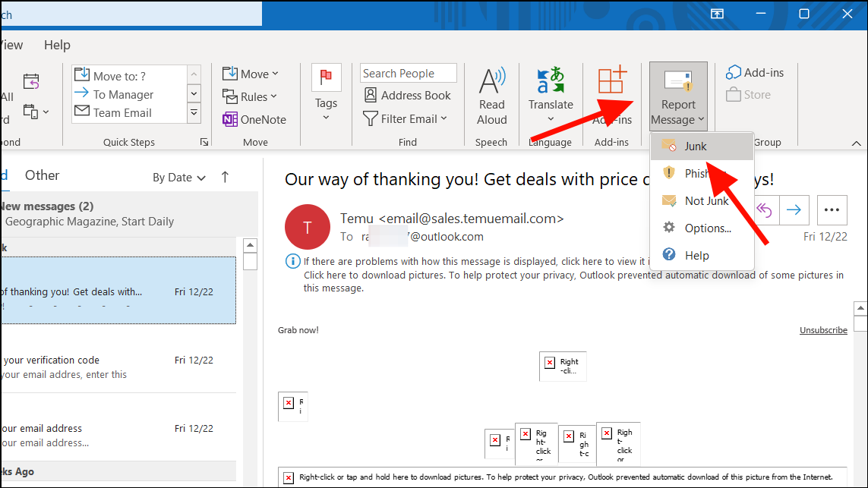This screenshot has height=488, width=868.
Task: Open the By Date sort dropdown
Action: pyautogui.click(x=178, y=178)
